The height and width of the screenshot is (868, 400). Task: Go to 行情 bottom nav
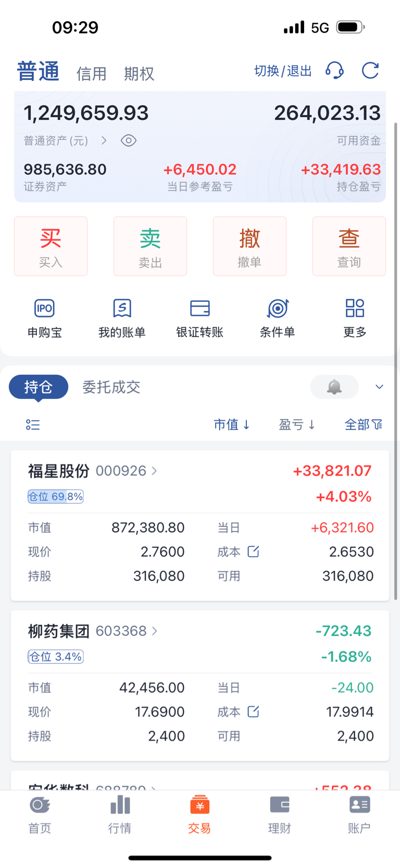click(x=120, y=815)
